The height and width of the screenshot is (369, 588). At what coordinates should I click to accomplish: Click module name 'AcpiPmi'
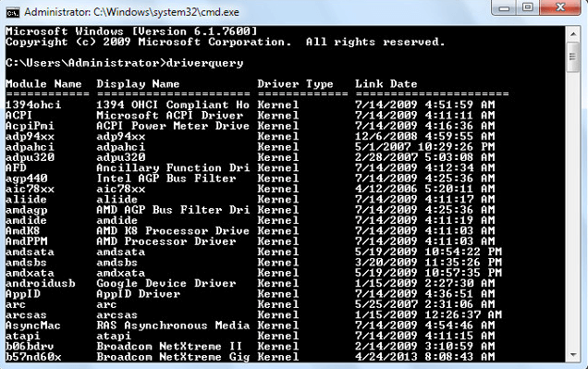[30, 126]
